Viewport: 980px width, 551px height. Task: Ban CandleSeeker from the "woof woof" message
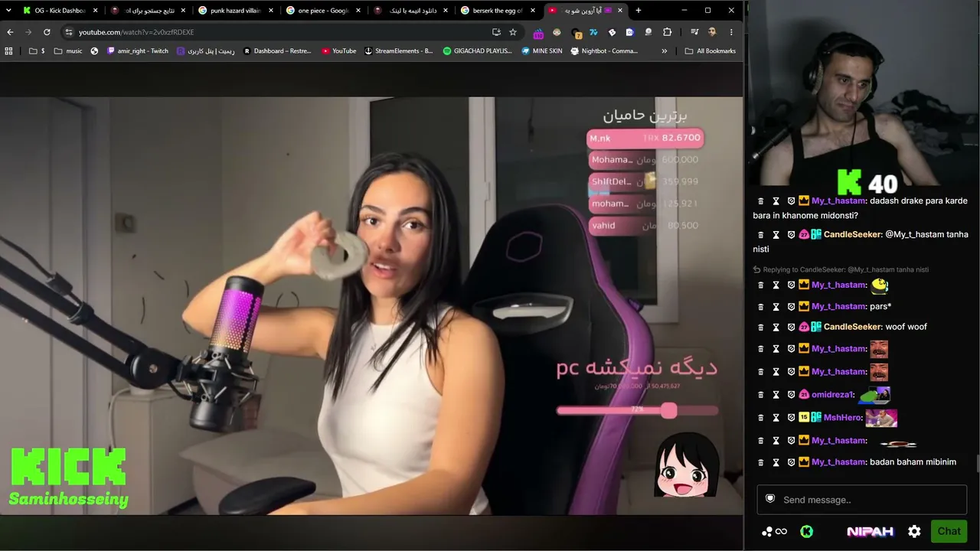[x=791, y=328]
